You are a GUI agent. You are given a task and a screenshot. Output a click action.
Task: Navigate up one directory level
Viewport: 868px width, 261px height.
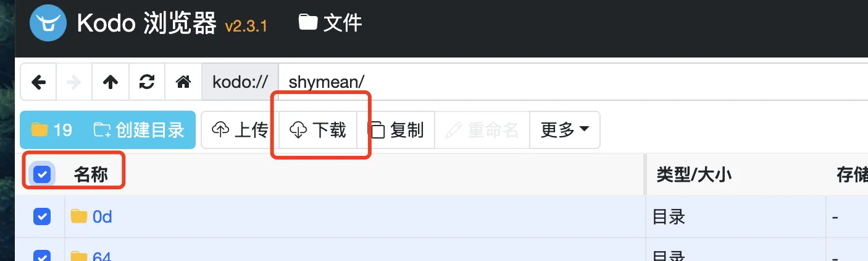(x=111, y=82)
